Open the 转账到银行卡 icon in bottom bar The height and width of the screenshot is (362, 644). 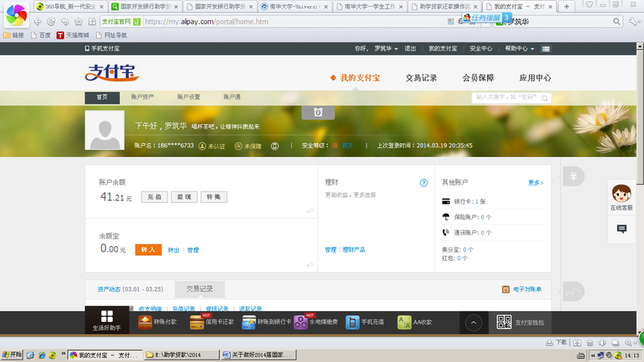coord(249,323)
